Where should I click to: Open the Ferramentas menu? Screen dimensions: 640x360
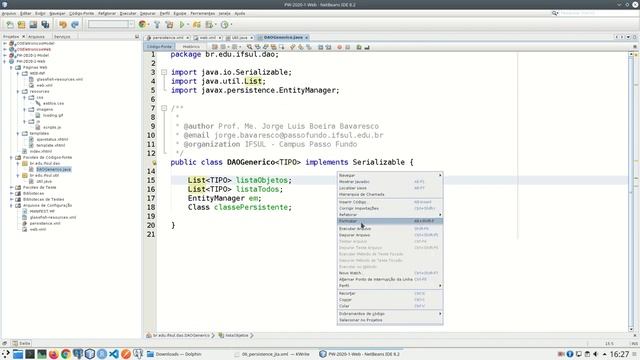(x=202, y=13)
